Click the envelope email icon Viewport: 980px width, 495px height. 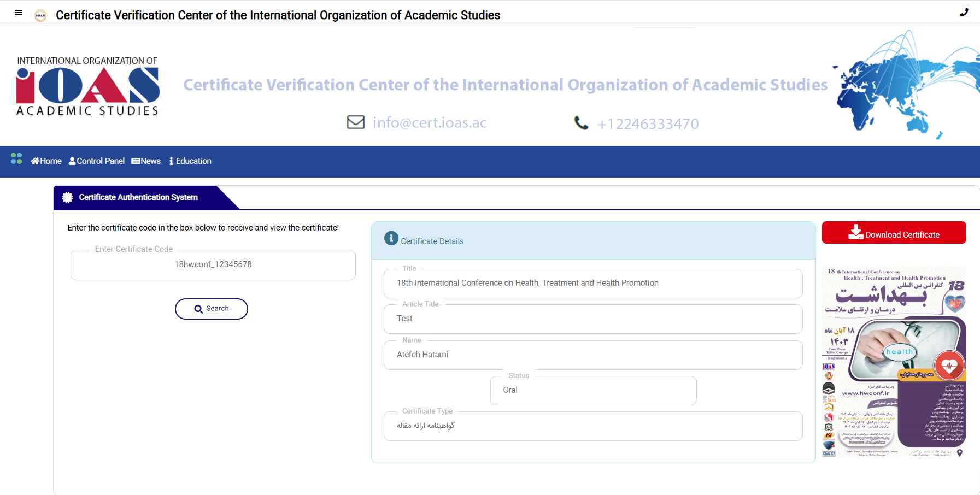coord(356,122)
